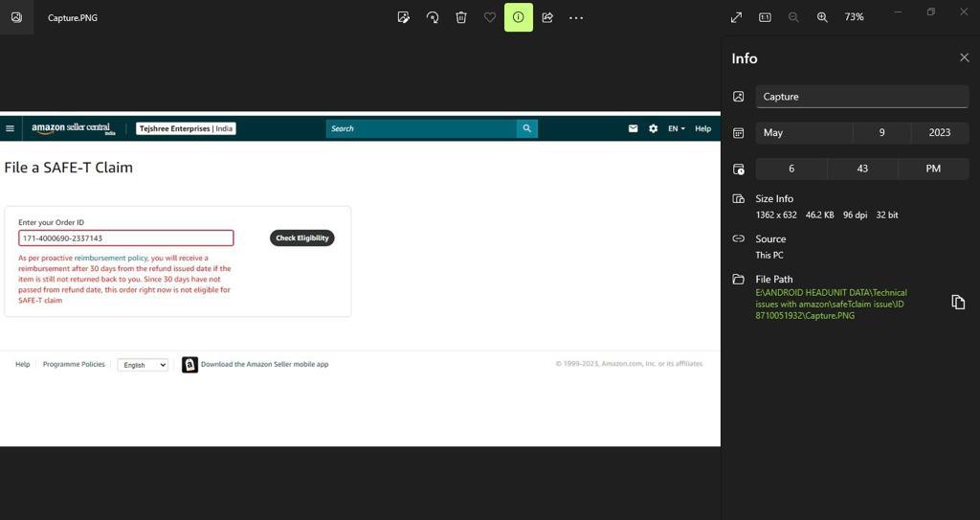The width and height of the screenshot is (980, 520).
Task: Click 'This PC' source text
Action: click(x=769, y=256)
